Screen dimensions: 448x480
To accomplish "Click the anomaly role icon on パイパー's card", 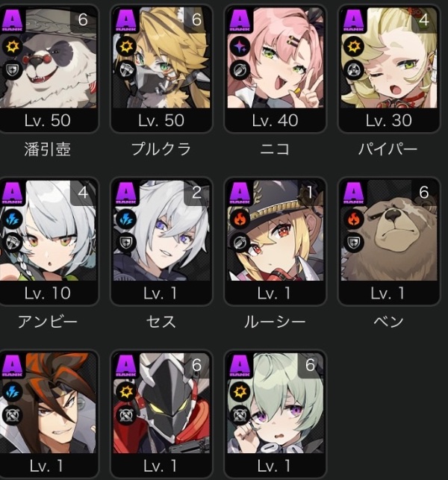I will coord(354,69).
